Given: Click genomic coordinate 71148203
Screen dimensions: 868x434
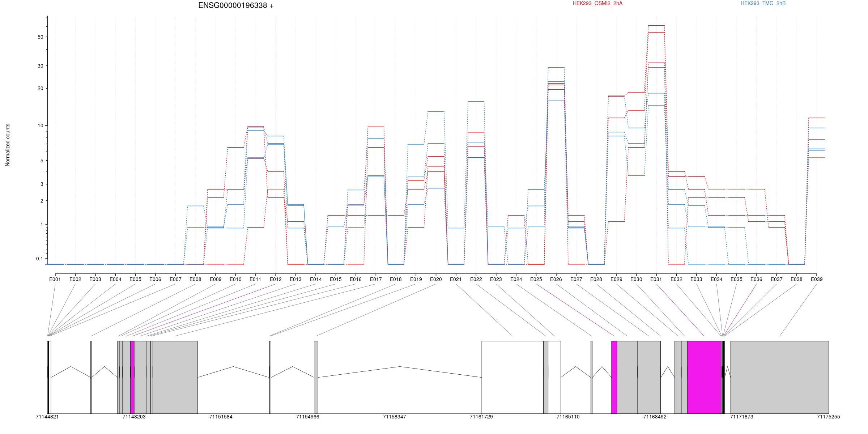Looking at the screenshot, I should (x=134, y=417).
